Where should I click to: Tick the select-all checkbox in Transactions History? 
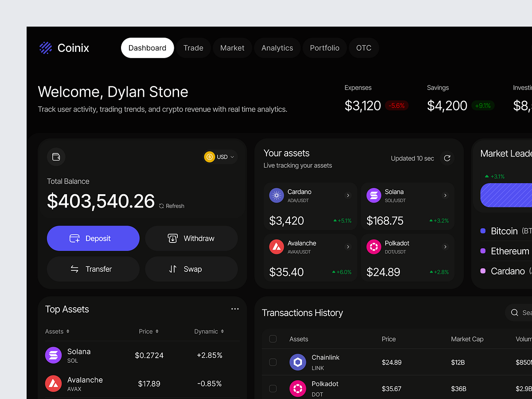pyautogui.click(x=273, y=339)
